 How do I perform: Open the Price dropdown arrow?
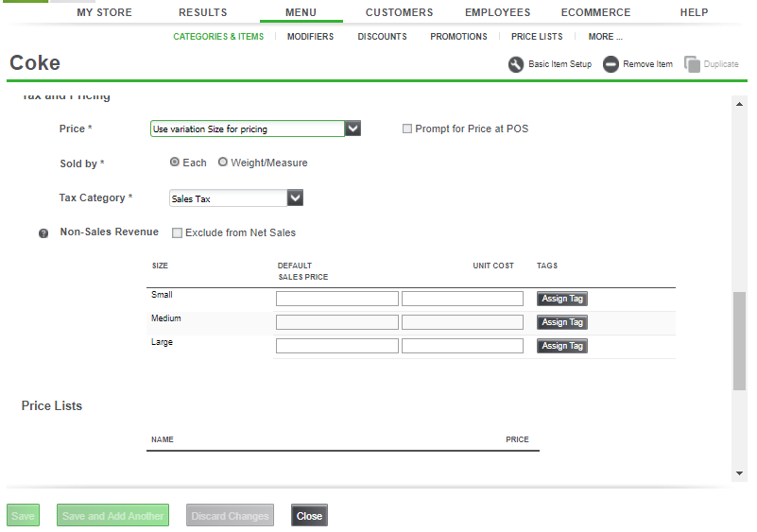[x=353, y=129]
